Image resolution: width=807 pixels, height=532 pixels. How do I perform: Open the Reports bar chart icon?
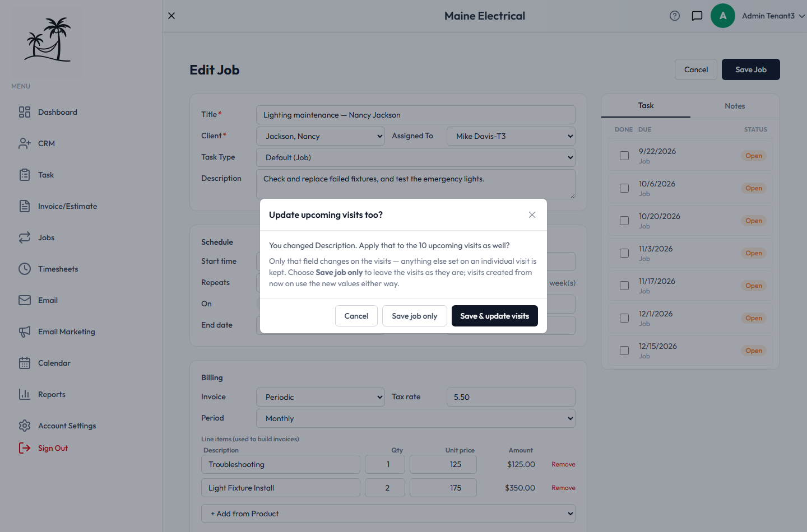[x=25, y=394]
